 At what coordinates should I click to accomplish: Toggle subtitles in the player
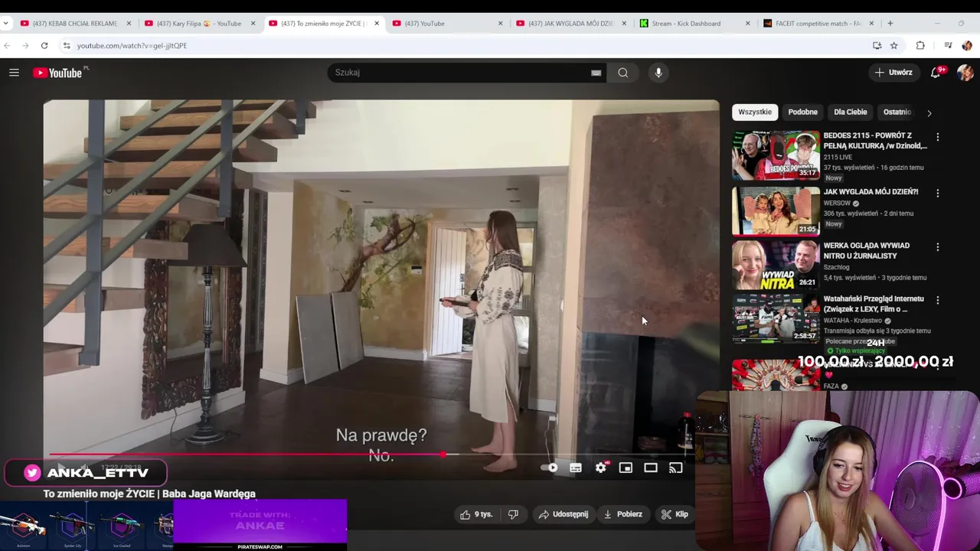pos(576,468)
